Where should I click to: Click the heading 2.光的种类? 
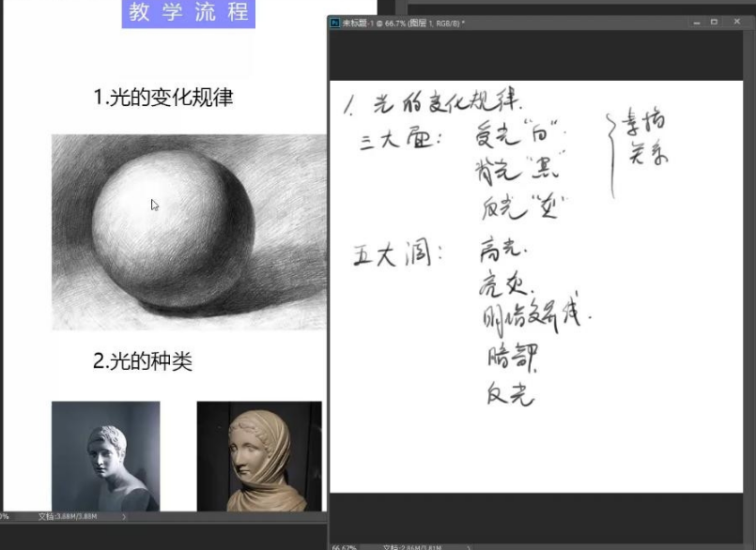[143, 361]
